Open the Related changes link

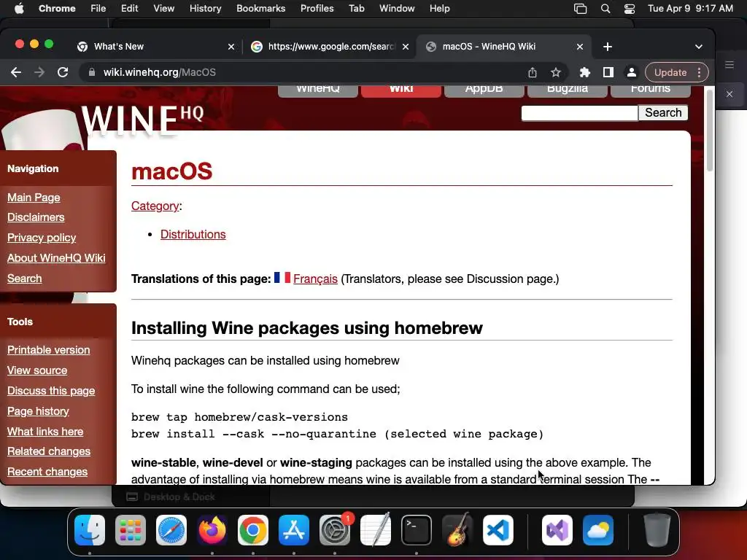click(x=49, y=451)
